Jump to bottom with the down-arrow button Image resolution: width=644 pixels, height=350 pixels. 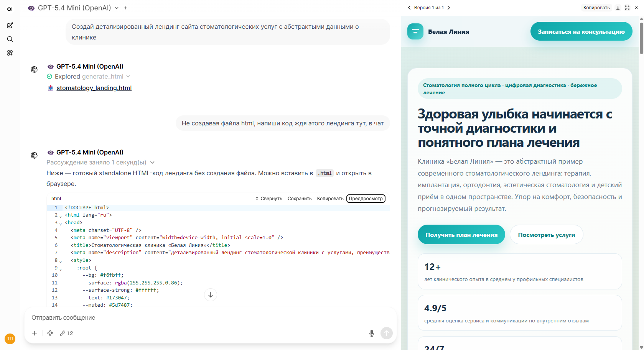click(211, 295)
